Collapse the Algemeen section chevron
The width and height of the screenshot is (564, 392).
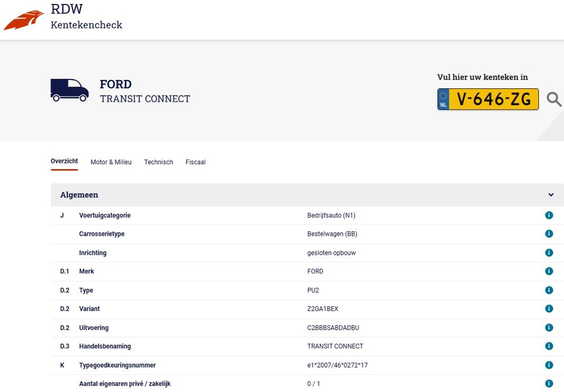click(x=551, y=195)
